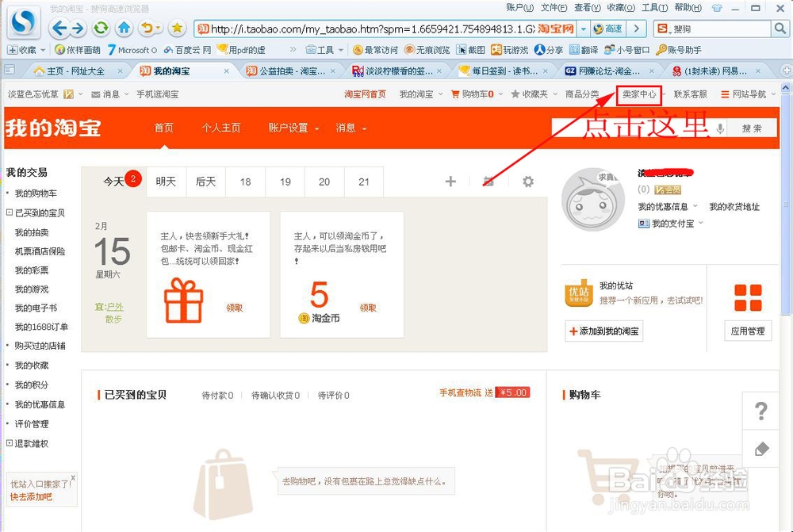Screen dimensions: 793x532
Task: Show more bookmarks with chevron overflow
Action: click(x=293, y=50)
